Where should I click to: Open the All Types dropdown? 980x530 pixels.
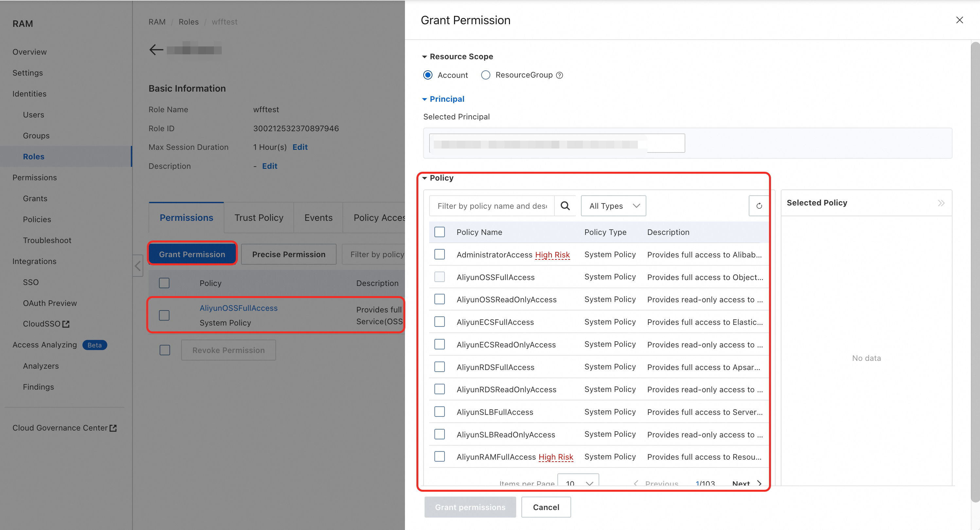pyautogui.click(x=613, y=206)
